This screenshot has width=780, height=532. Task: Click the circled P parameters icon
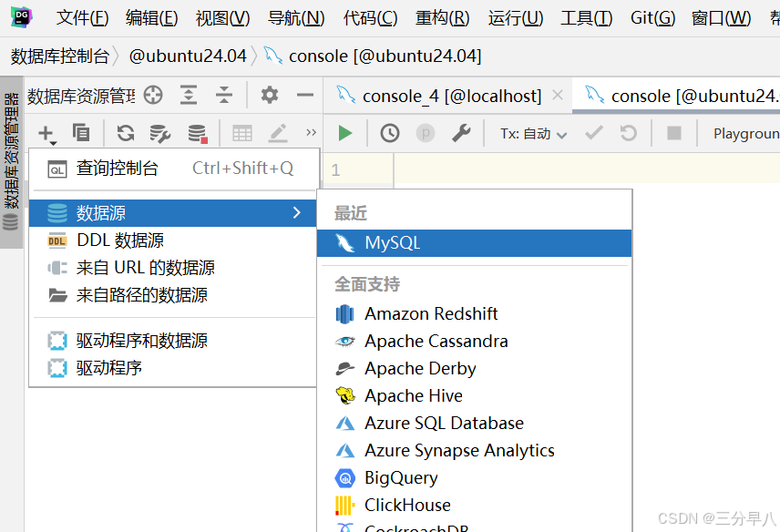426,133
